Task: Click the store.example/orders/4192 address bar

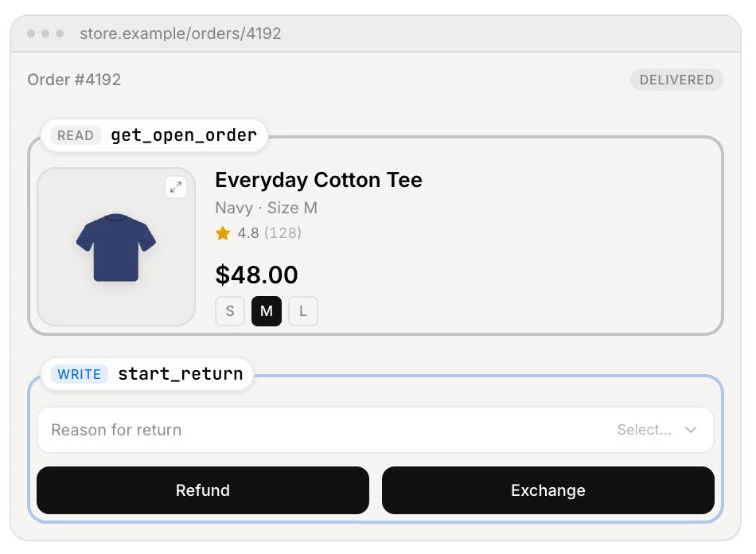Action: 181,33
